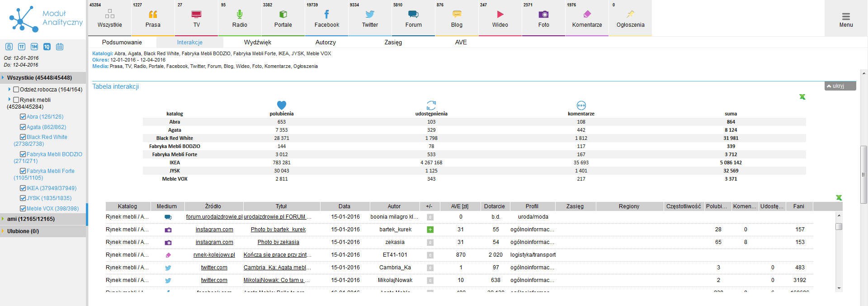Sort the results by AVE [zł] column
The width and height of the screenshot is (868, 306).
(460, 206)
